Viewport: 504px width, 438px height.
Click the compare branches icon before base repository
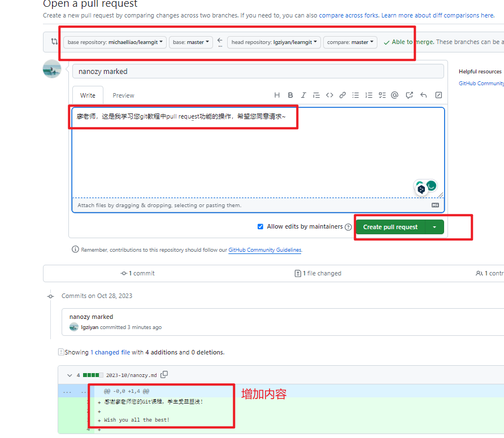point(54,41)
